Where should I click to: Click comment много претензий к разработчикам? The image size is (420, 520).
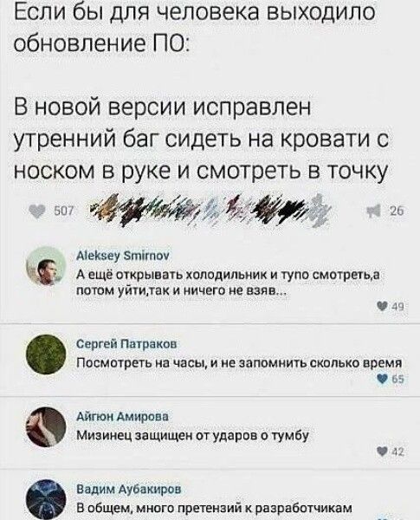pyautogui.click(x=214, y=508)
